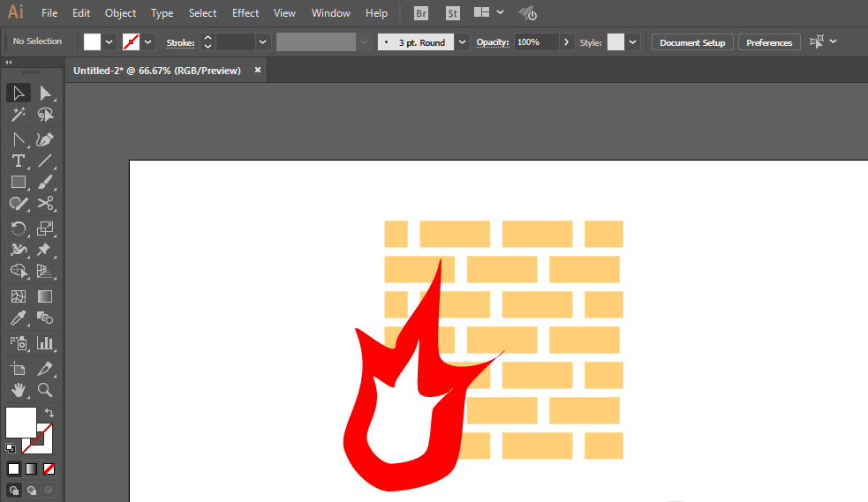Open the variable width profile dropdown
The height and width of the screenshot is (502, 868).
pos(364,42)
